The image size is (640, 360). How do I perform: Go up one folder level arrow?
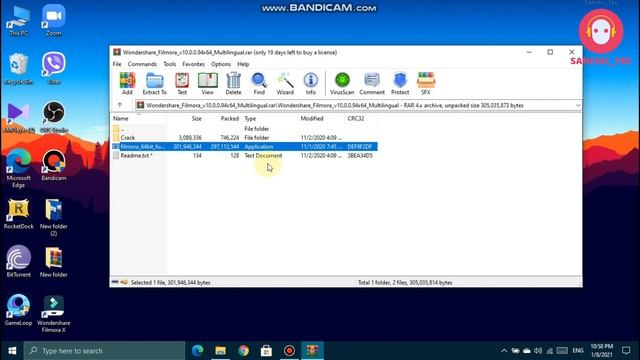click(120, 105)
